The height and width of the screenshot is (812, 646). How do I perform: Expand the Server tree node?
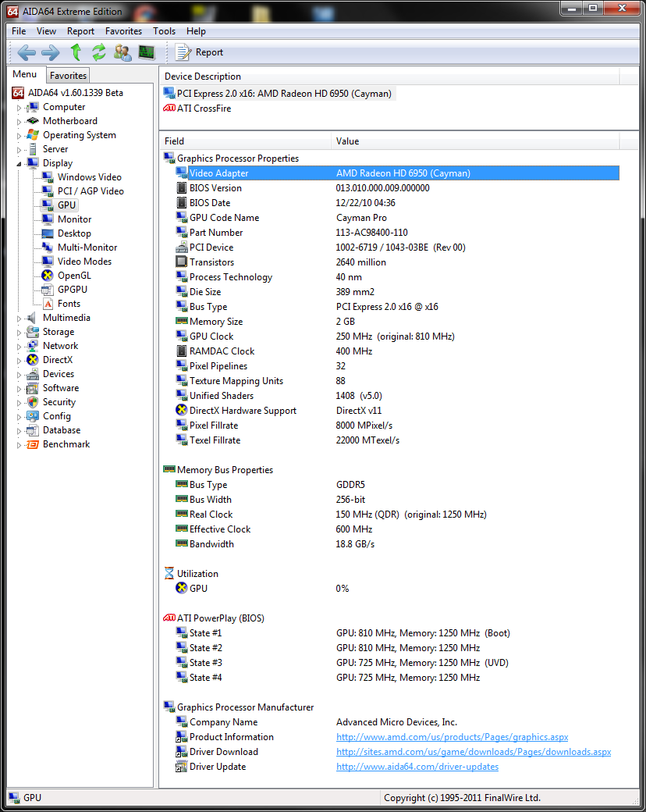coord(20,150)
